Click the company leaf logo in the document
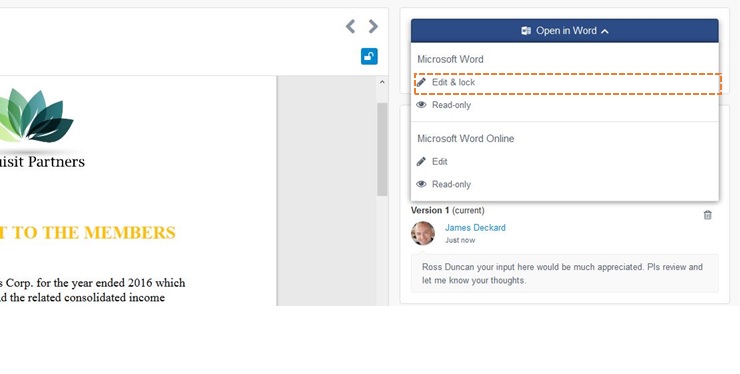The width and height of the screenshot is (740, 374). tap(37, 116)
